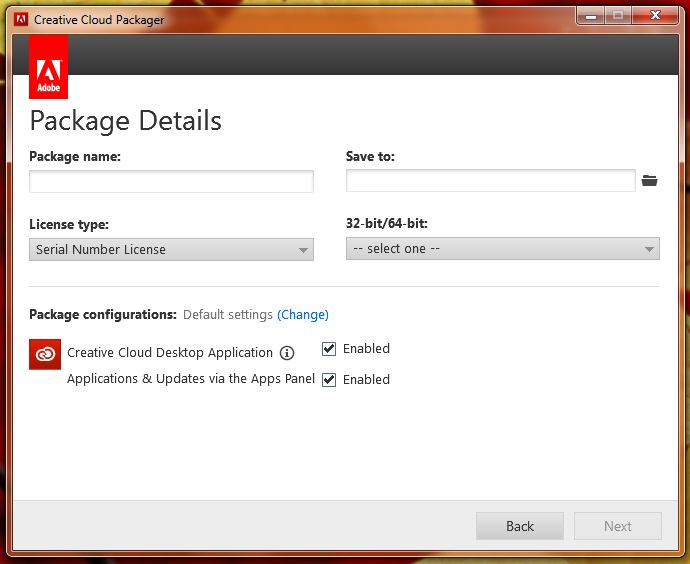Screen dimensions: 690x564
Task: Click into the Save to path field
Action: coord(491,180)
